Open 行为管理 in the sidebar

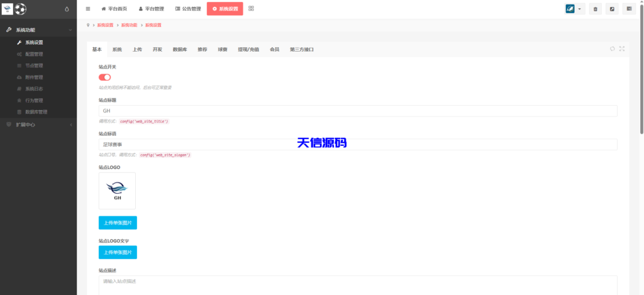[35, 100]
